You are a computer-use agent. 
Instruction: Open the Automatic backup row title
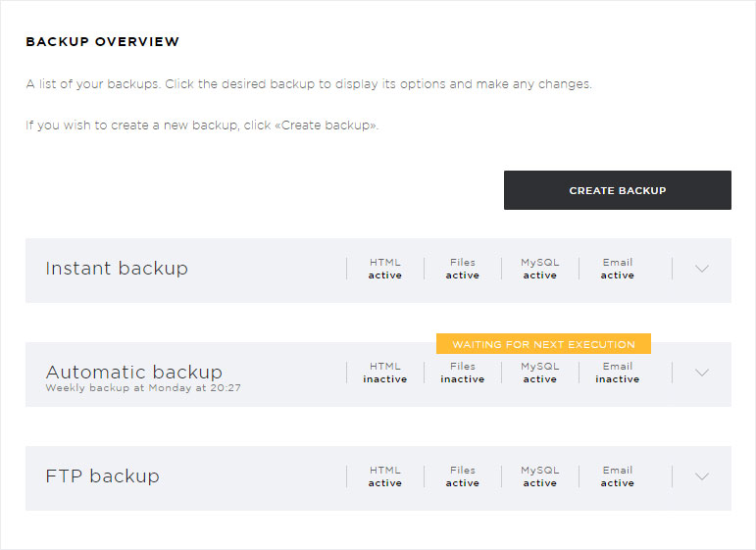134,372
